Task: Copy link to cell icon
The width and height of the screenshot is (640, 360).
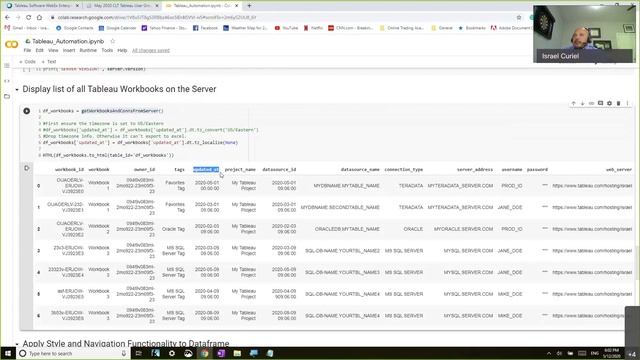Action: click(x=591, y=103)
